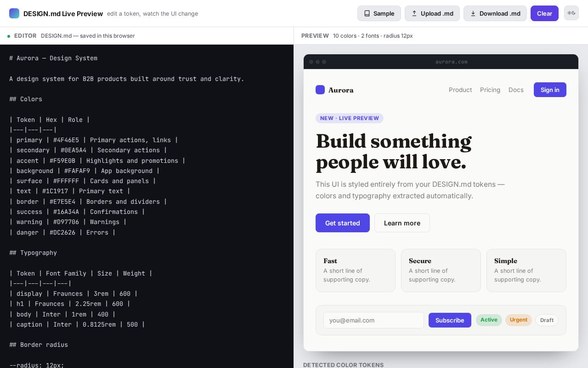Click the Sign in button
Viewport: 588px width, 368px height.
tap(550, 90)
